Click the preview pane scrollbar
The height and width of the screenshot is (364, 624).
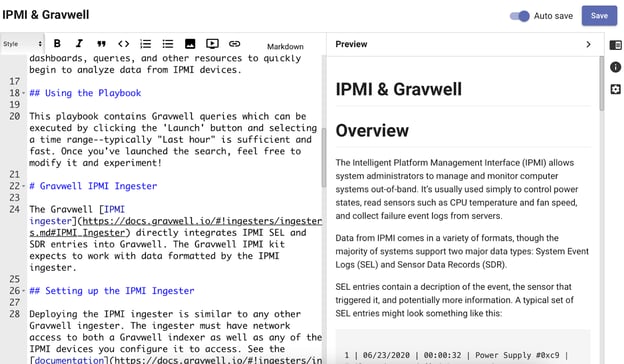602,84
